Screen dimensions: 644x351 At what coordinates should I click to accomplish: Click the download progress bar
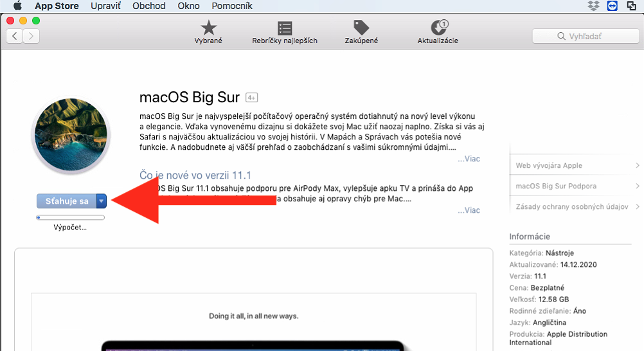[x=71, y=218]
